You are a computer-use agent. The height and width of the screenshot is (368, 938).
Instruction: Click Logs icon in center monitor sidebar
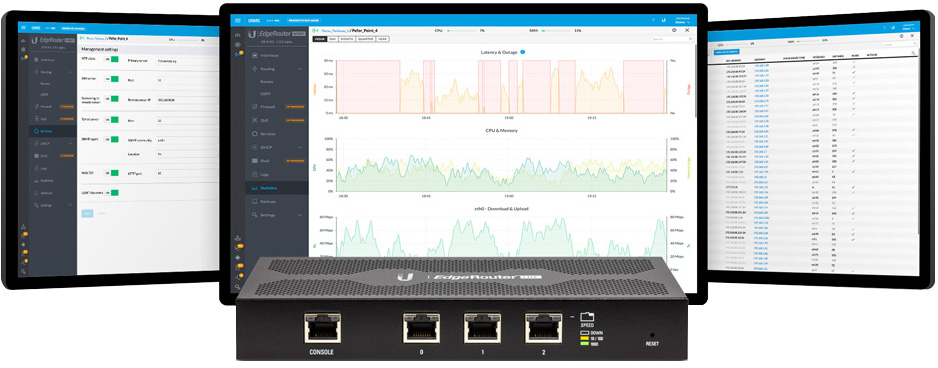click(x=254, y=174)
